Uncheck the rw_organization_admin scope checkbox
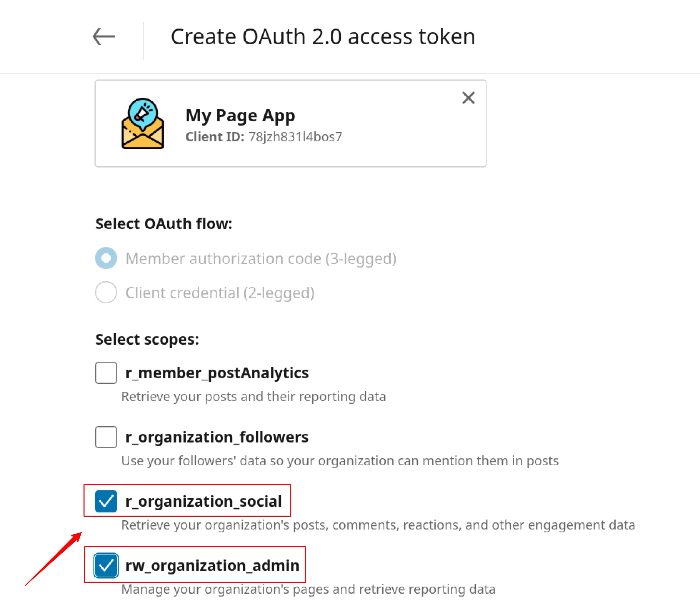Viewport: 700px width, 607px height. point(106,565)
